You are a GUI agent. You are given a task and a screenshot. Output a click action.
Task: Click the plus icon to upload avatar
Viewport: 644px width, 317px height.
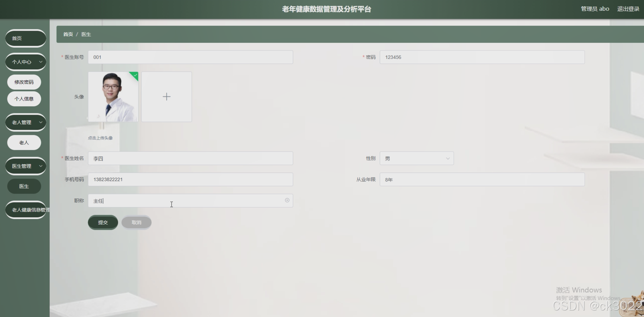[x=166, y=97]
